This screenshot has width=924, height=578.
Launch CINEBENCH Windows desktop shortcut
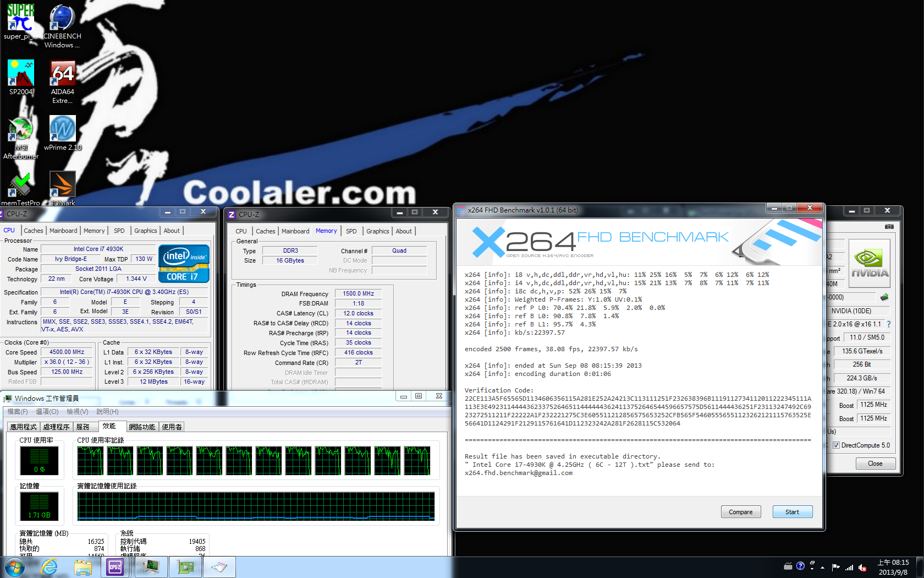(x=62, y=26)
